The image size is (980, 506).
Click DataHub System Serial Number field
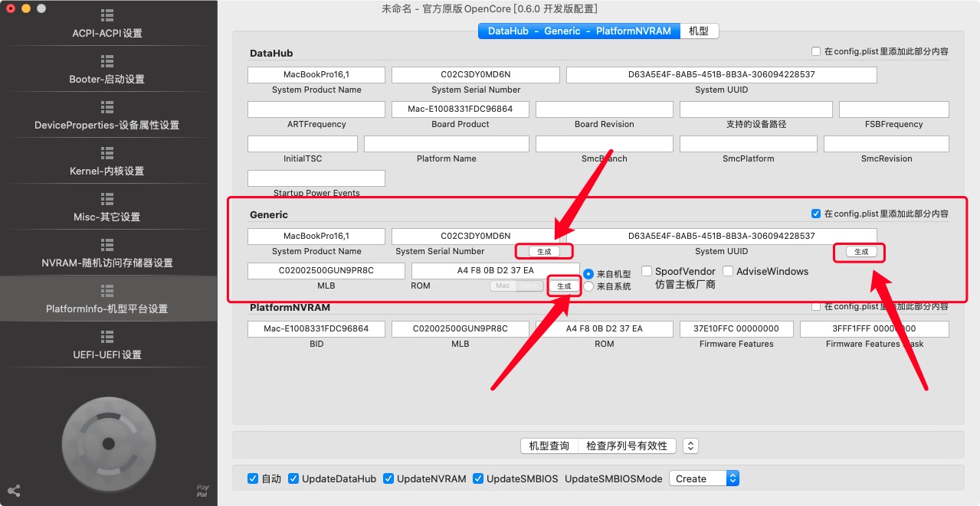pos(476,75)
